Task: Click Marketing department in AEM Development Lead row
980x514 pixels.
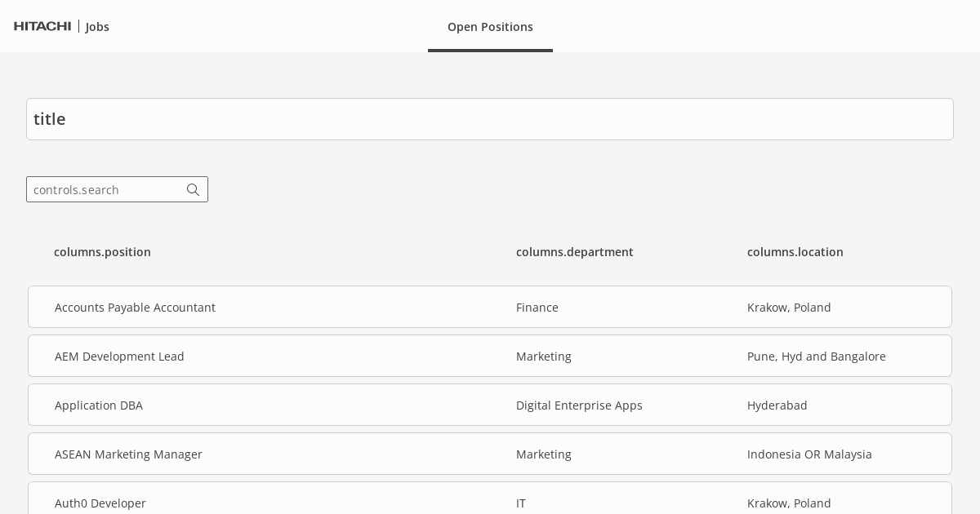Action: coord(544,357)
